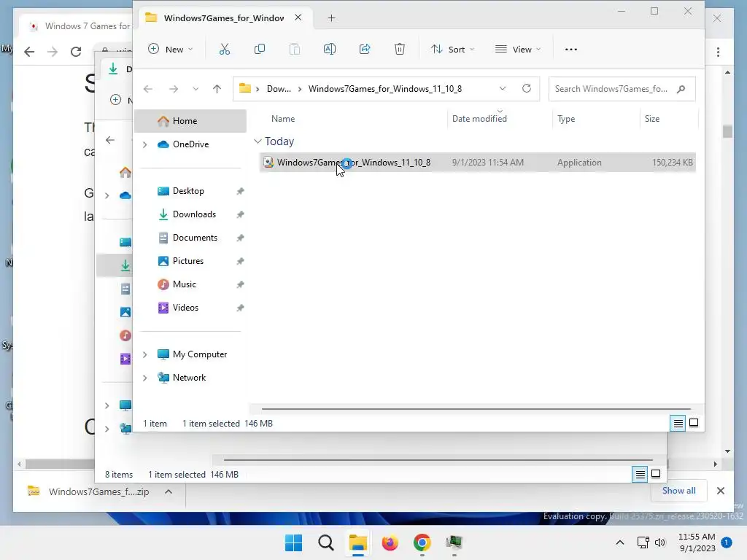Open Firefox from the taskbar
Screen dimensions: 747x560
click(390, 542)
